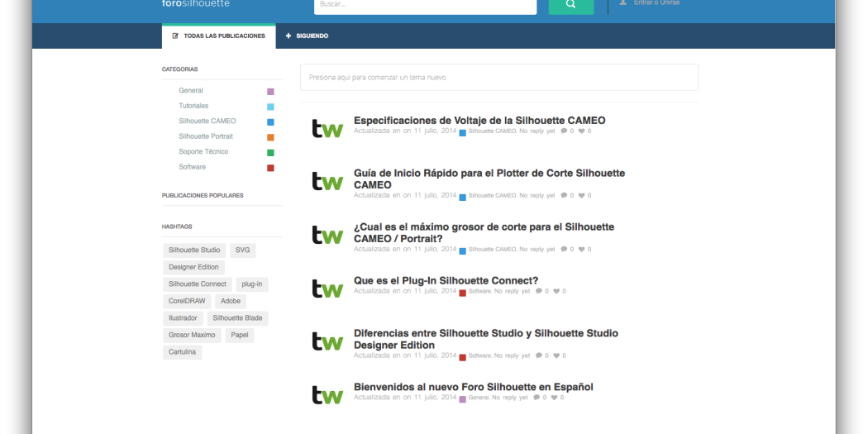868x434 pixels.
Task: Like the máximo grosor de corte post
Action: 581,249
